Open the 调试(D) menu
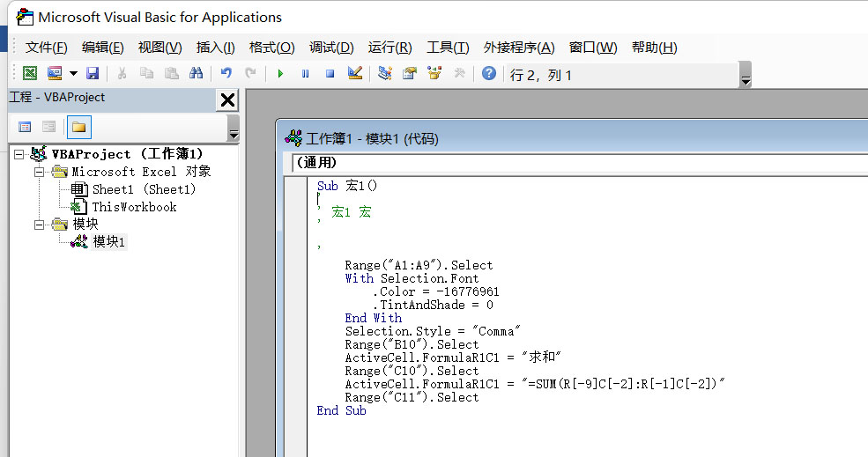Image resolution: width=868 pixels, height=457 pixels. point(331,48)
